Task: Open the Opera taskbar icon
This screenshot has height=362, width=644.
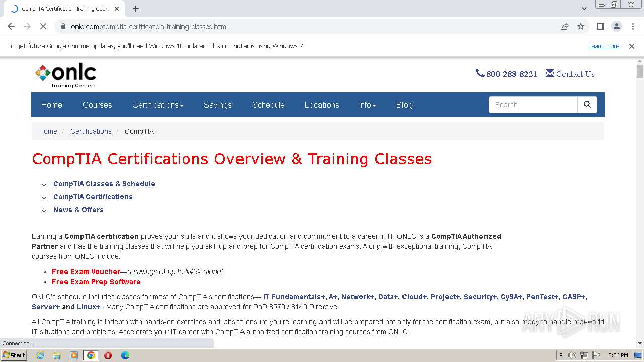Action: point(108,355)
